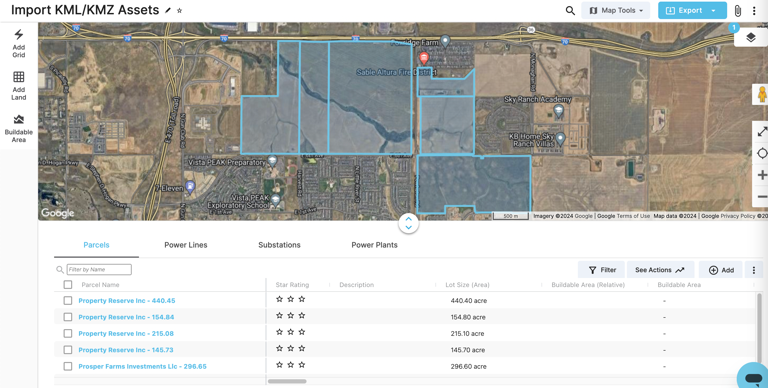The height and width of the screenshot is (388, 768).
Task: Open the map layers panel icon
Action: coord(750,37)
